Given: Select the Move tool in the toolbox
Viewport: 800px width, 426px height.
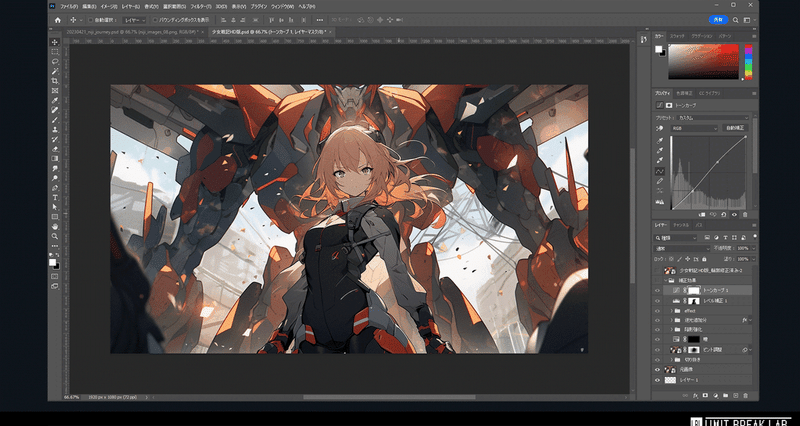Looking at the screenshot, I should coord(55,42).
